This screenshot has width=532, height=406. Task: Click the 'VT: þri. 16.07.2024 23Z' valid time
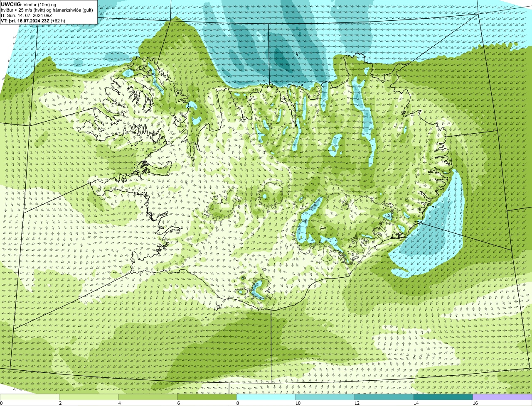coord(25,21)
